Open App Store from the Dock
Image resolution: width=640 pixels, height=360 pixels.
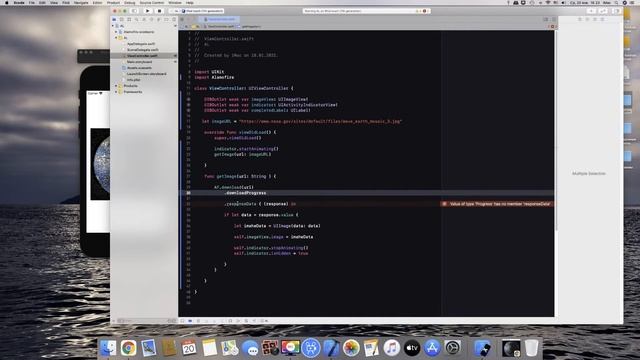click(432, 348)
